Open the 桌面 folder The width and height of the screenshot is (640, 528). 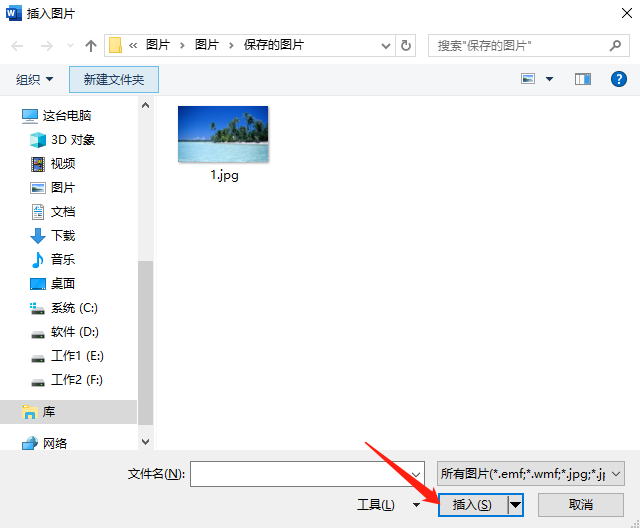point(63,284)
